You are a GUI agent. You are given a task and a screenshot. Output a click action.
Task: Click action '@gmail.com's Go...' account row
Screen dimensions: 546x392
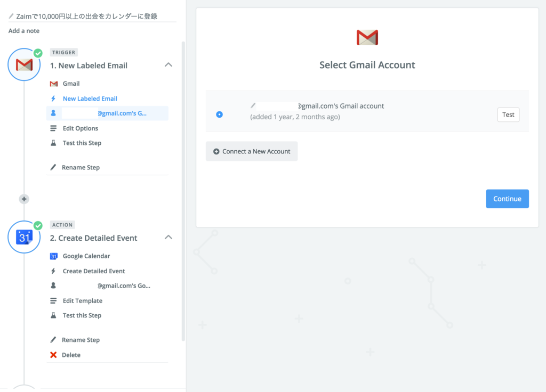(107, 285)
